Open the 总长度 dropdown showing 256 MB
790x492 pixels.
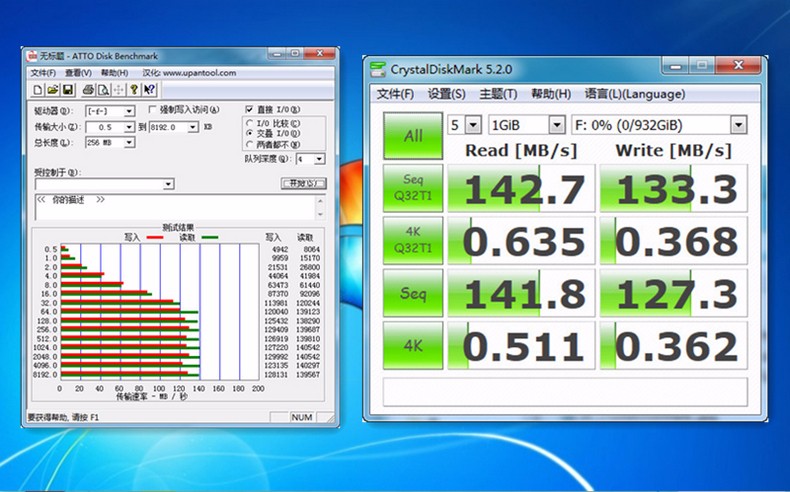click(129, 143)
